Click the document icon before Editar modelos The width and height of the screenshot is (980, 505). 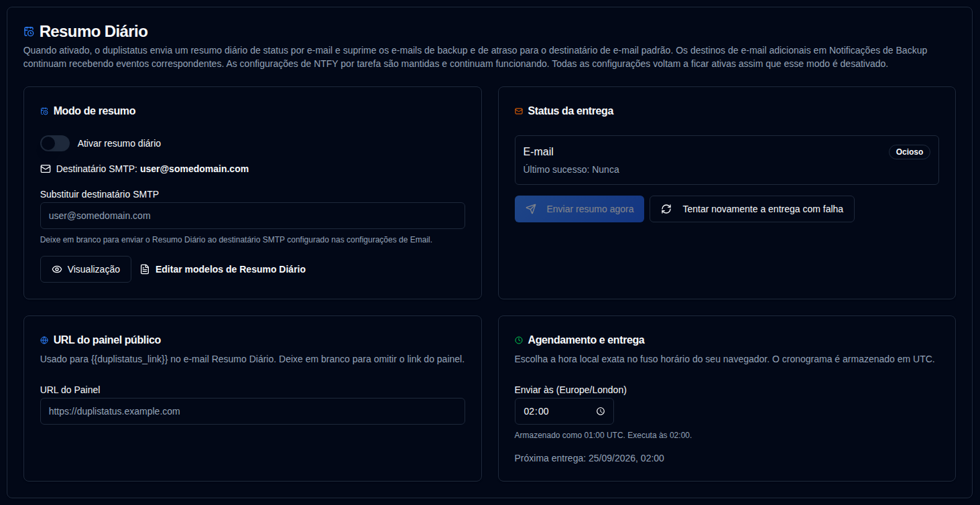pyautogui.click(x=145, y=269)
